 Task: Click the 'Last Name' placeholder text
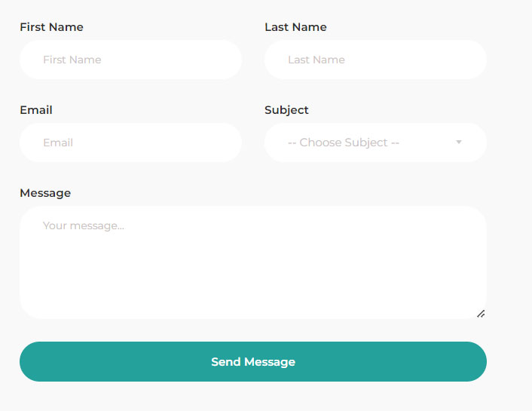point(316,60)
